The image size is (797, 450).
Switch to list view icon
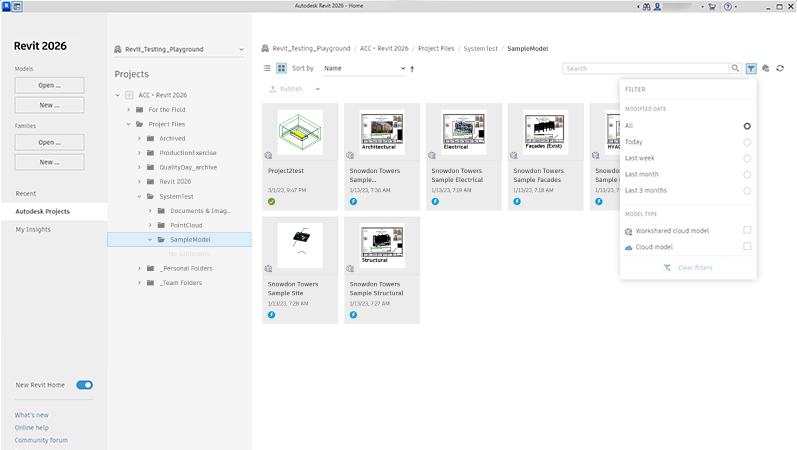[x=267, y=68]
